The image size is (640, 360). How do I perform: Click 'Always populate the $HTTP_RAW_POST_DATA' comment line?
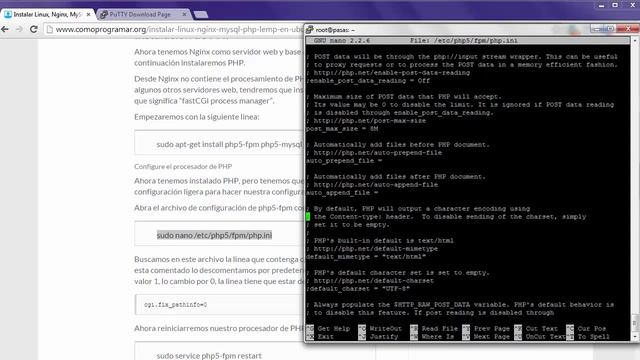click(460, 305)
